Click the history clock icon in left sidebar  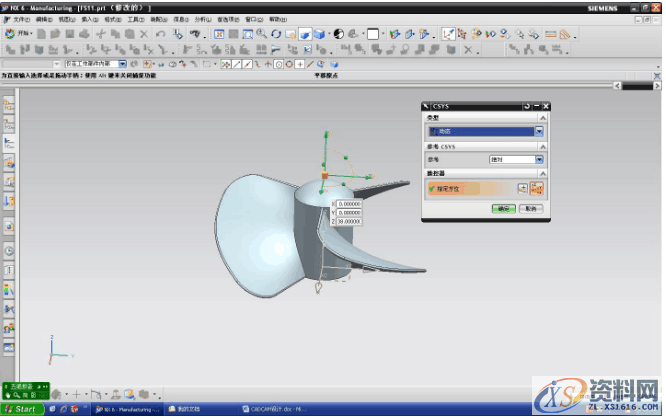9,251
